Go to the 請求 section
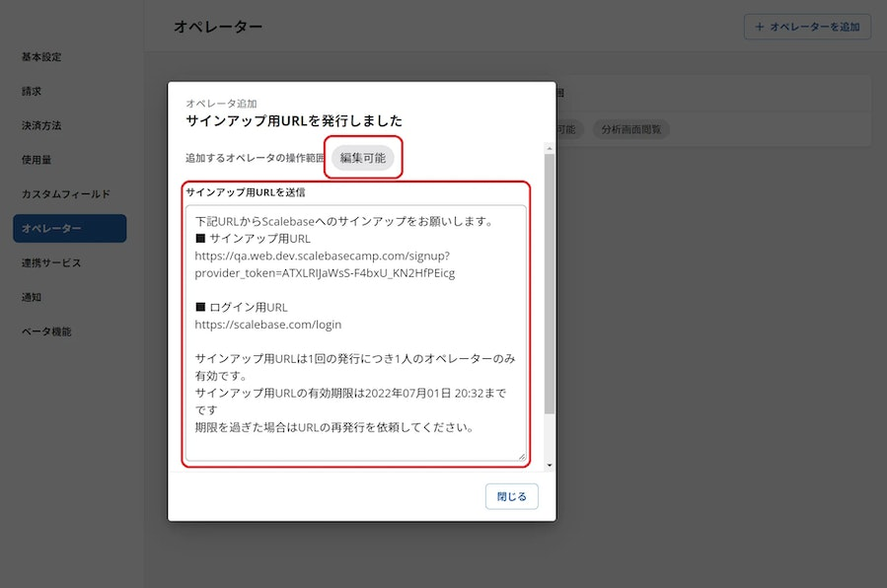887x588 pixels. click(33, 92)
